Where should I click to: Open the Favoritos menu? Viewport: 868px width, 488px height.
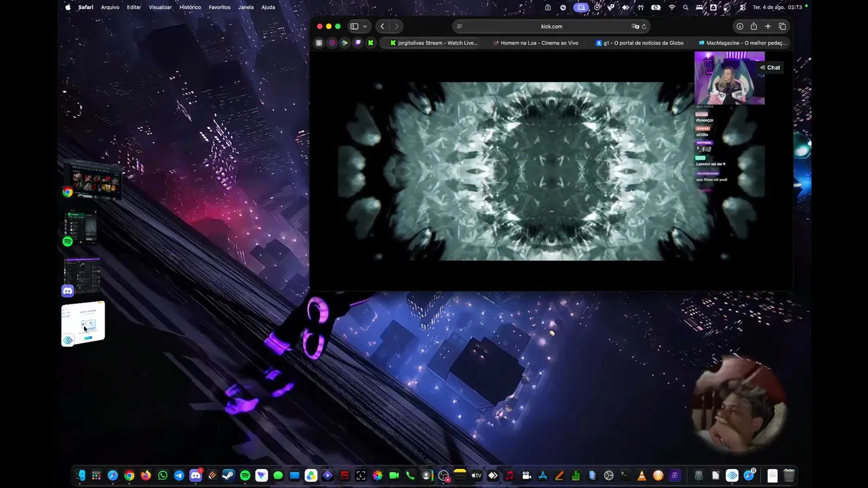[220, 7]
